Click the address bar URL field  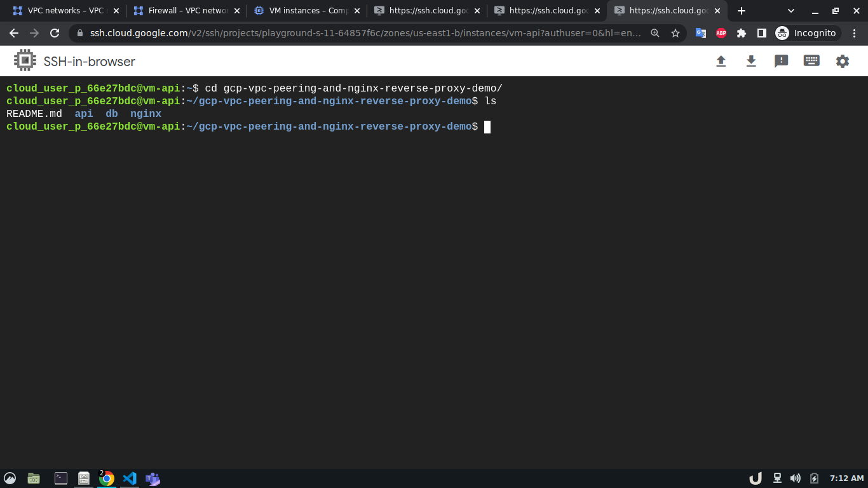365,33
